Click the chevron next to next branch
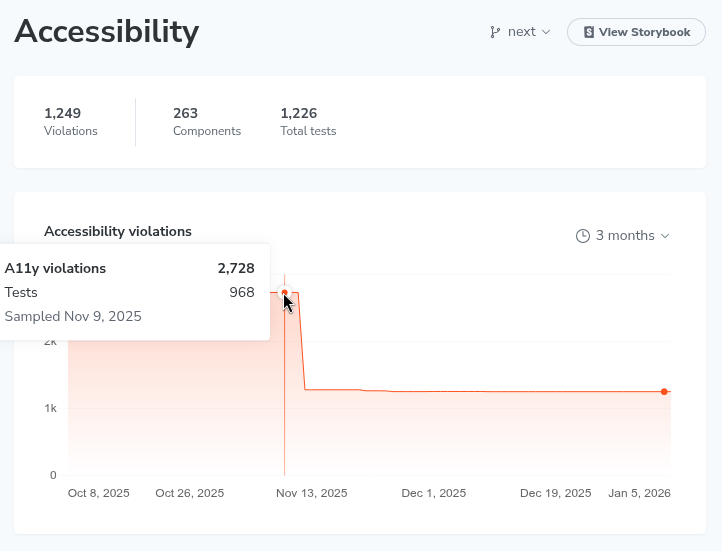 tap(546, 32)
